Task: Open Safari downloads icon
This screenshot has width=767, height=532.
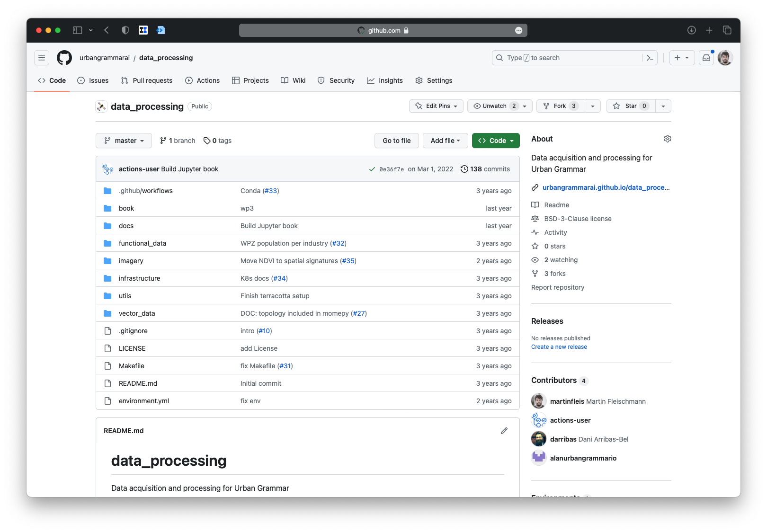Action: pos(691,30)
